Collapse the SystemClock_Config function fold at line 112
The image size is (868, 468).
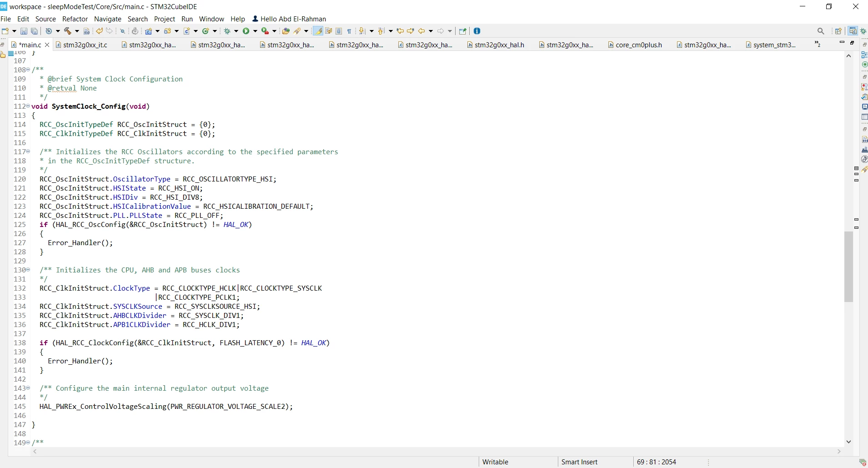point(28,106)
